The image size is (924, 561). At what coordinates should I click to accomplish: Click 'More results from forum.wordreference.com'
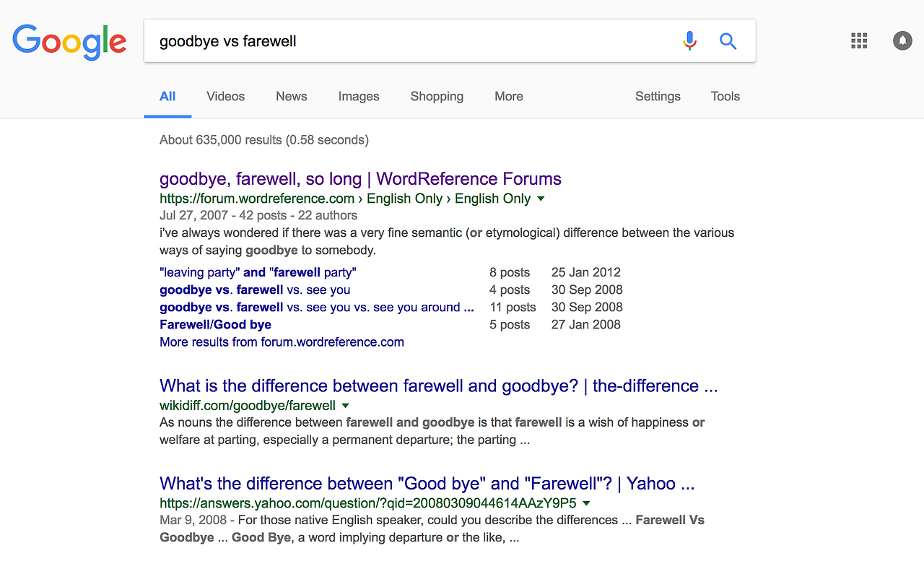(282, 342)
